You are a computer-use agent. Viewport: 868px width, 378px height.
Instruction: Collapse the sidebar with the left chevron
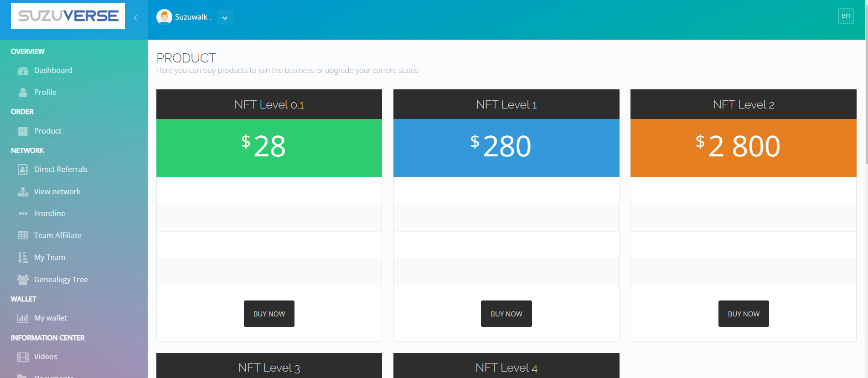tap(135, 17)
